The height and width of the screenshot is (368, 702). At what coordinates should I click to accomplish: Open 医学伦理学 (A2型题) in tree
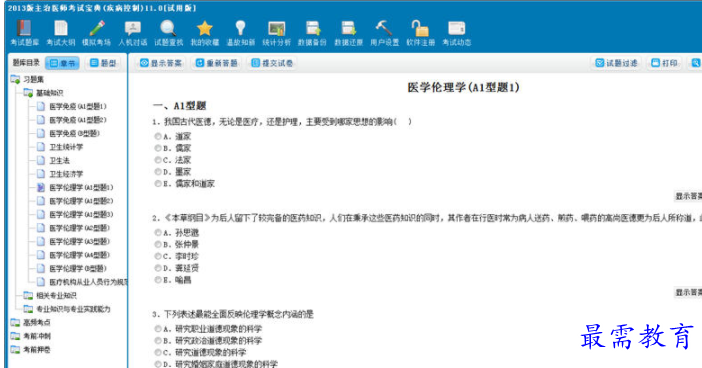click(73, 228)
